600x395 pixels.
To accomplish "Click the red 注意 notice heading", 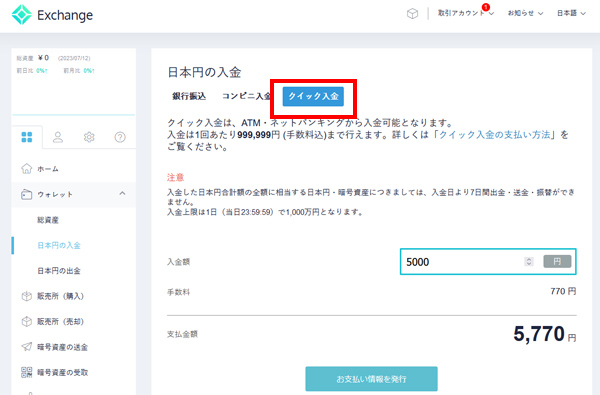I will [176, 178].
